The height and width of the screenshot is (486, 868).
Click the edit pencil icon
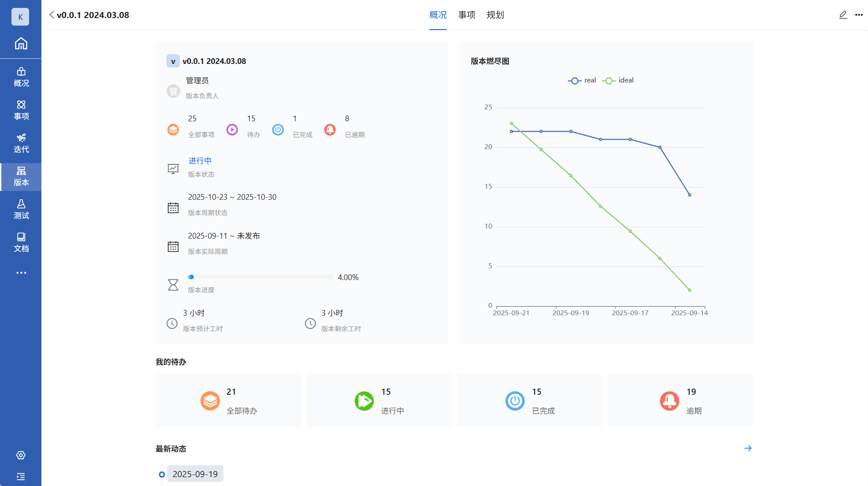(x=843, y=15)
